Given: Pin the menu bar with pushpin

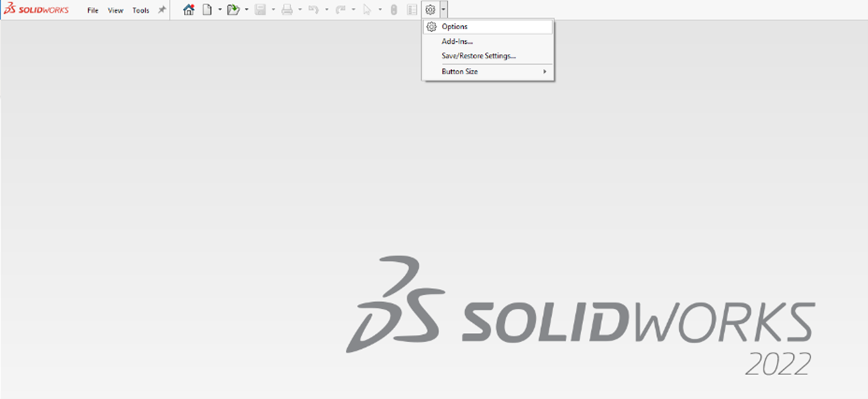Looking at the screenshot, I should pyautogui.click(x=161, y=10).
